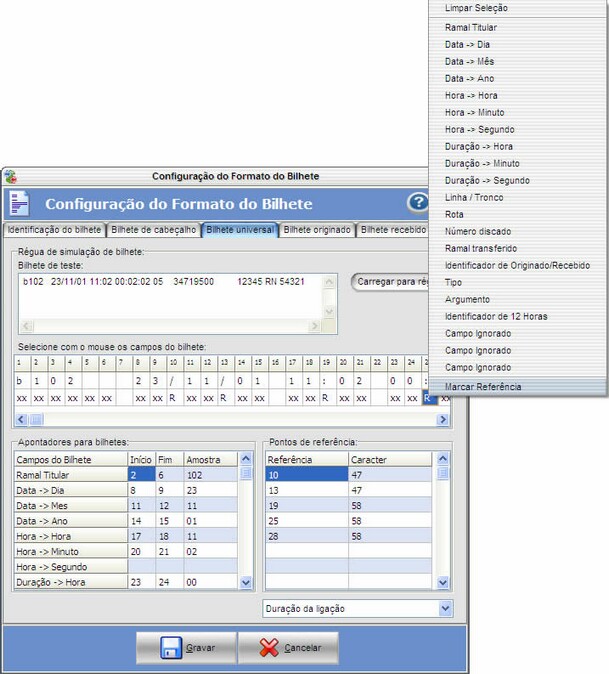Open the Duração da ligação dropdown
The width and height of the screenshot is (609, 674).
tap(358, 609)
